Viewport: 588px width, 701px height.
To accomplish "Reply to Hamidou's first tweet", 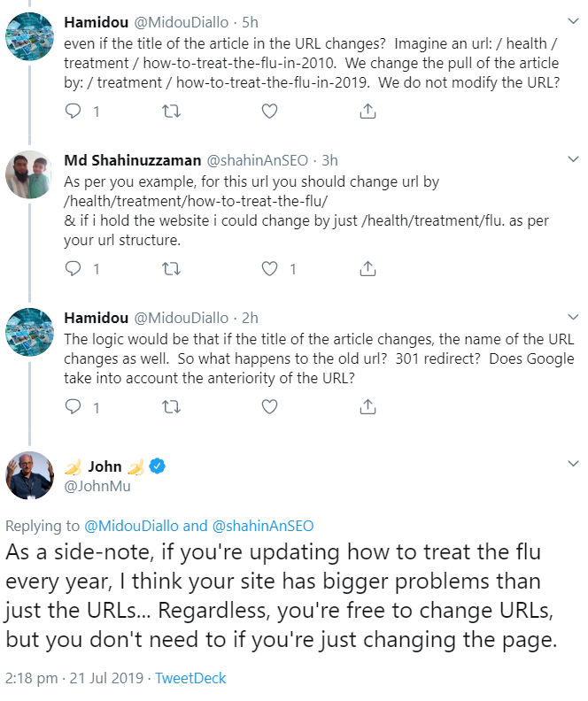I will [x=74, y=111].
